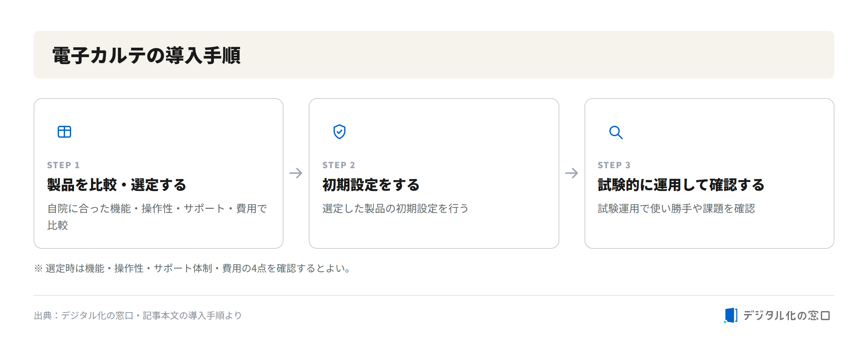Select the STEP 3 label
This screenshot has height=356, width=868.
pyautogui.click(x=614, y=165)
